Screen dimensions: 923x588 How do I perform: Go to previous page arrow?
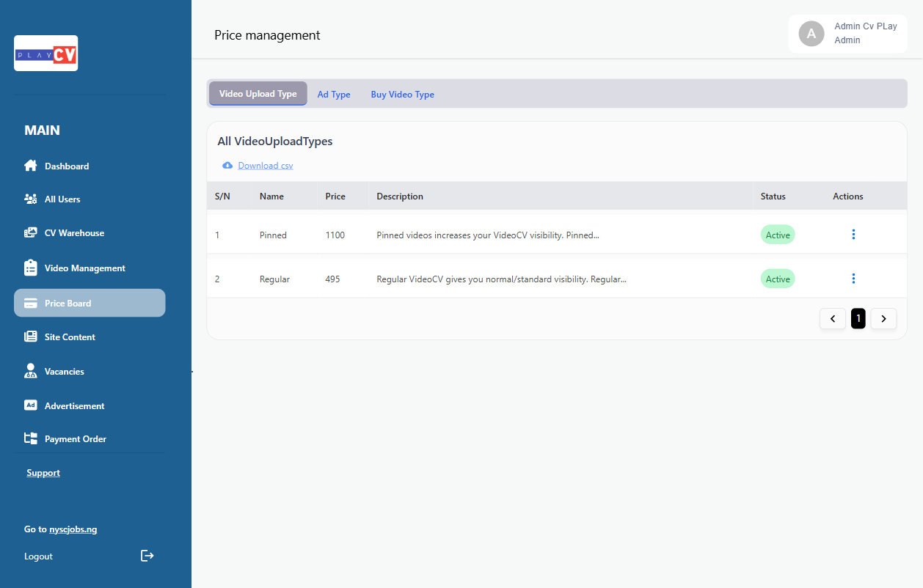click(833, 318)
